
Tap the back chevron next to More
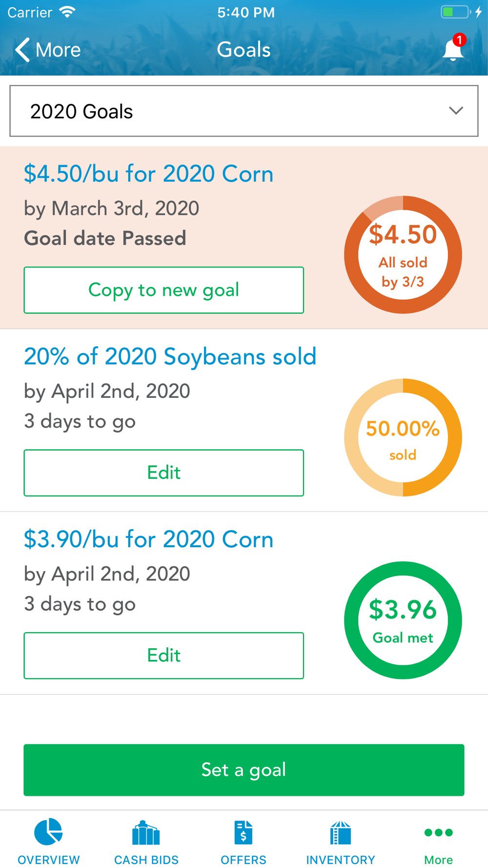(x=22, y=50)
